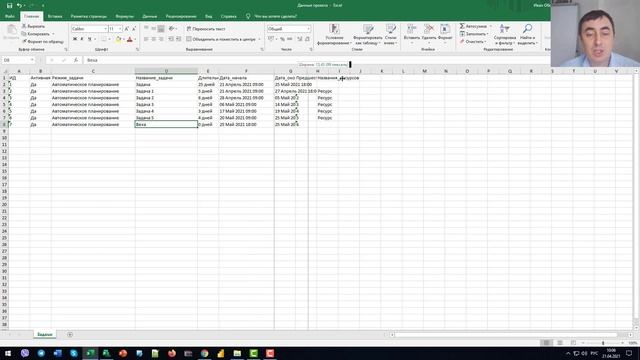Decrease indent in alignment group

(171, 39)
